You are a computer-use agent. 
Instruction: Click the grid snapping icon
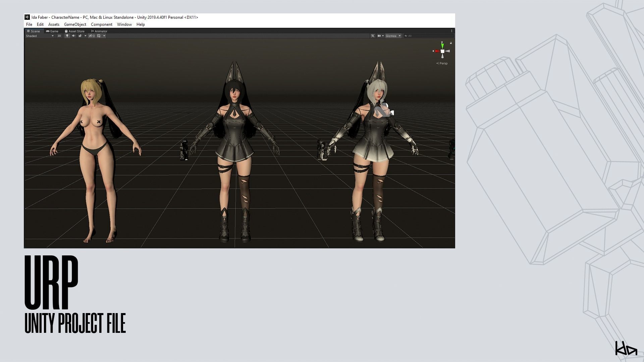point(99,36)
